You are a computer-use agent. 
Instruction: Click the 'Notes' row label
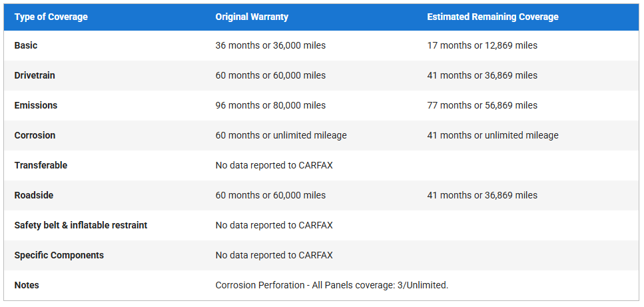[x=27, y=285]
